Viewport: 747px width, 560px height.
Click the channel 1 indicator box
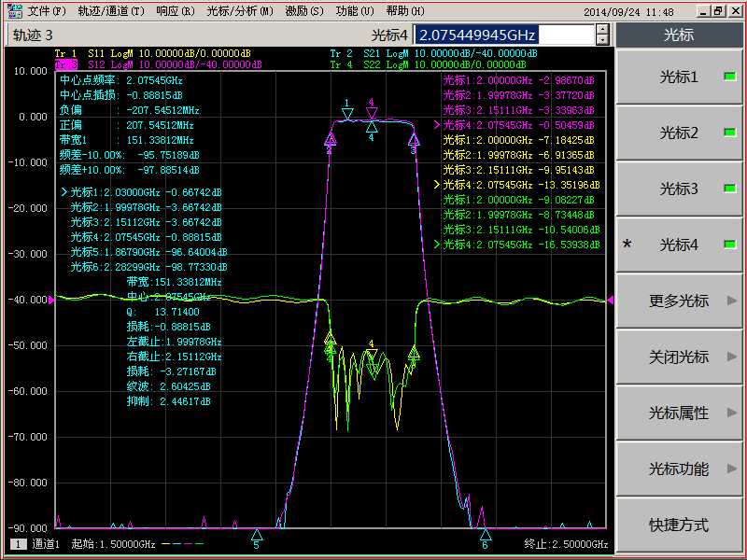[19, 544]
